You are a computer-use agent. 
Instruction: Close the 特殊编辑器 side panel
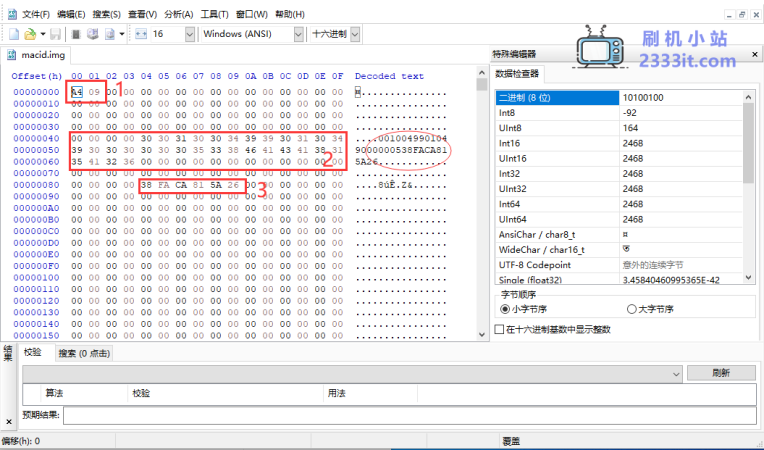click(x=755, y=54)
